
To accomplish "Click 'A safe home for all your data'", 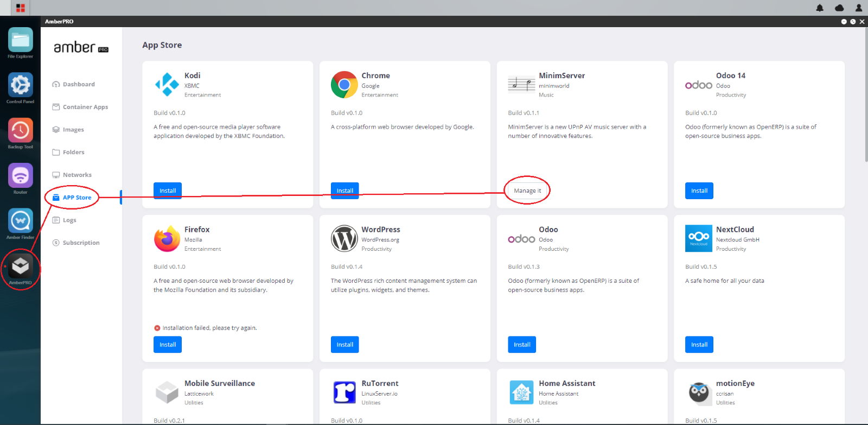I will point(725,281).
